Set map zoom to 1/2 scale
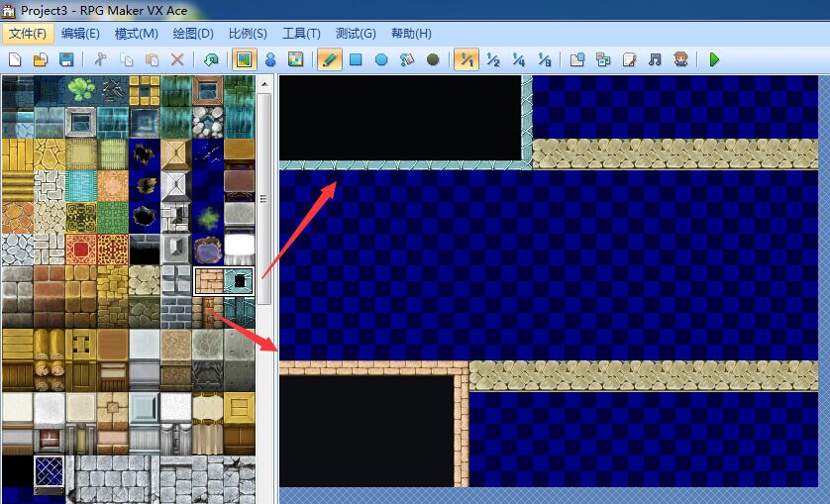 point(493,59)
